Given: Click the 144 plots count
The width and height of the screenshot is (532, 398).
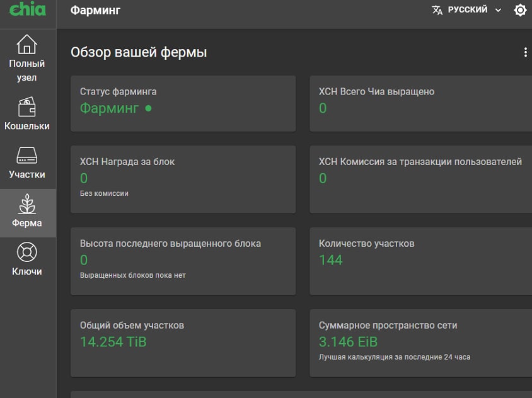Looking at the screenshot, I should coord(331,260).
